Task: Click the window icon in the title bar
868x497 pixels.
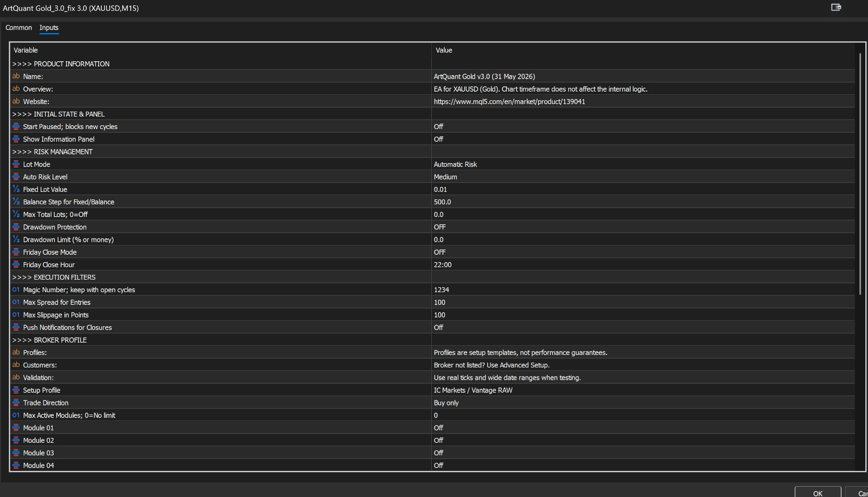Action: click(836, 7)
